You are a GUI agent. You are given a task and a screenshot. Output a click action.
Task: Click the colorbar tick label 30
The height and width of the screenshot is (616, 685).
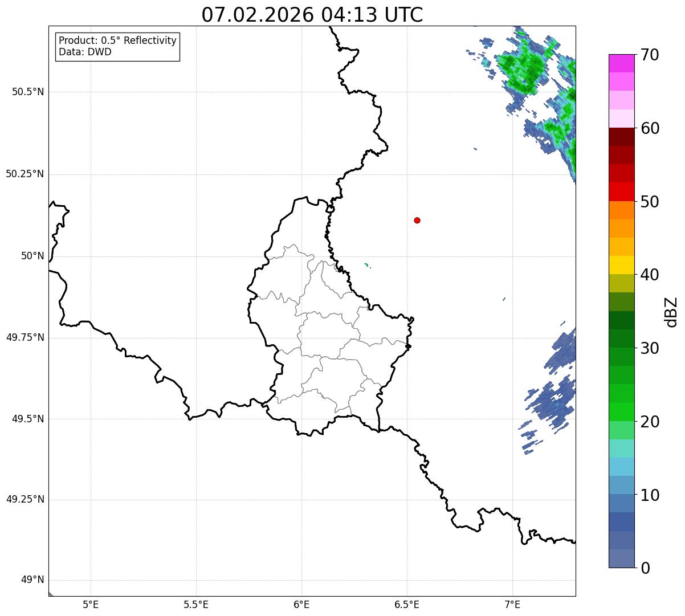tap(649, 348)
